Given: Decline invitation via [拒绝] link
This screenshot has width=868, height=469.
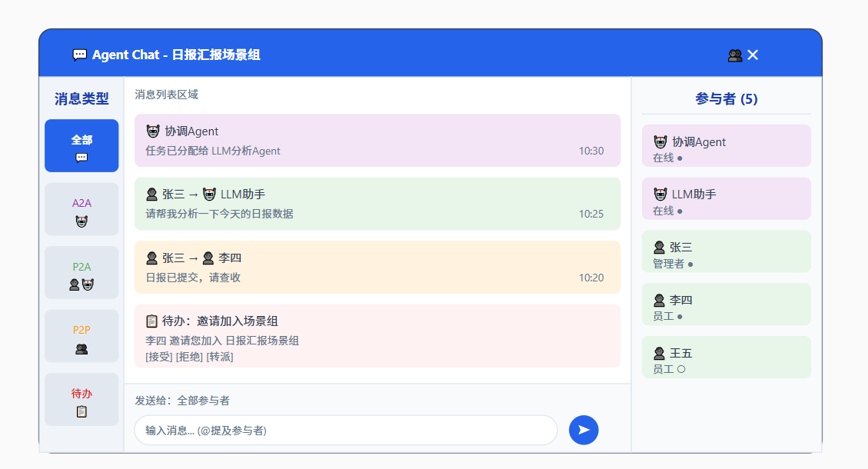Looking at the screenshot, I should click(x=189, y=357).
